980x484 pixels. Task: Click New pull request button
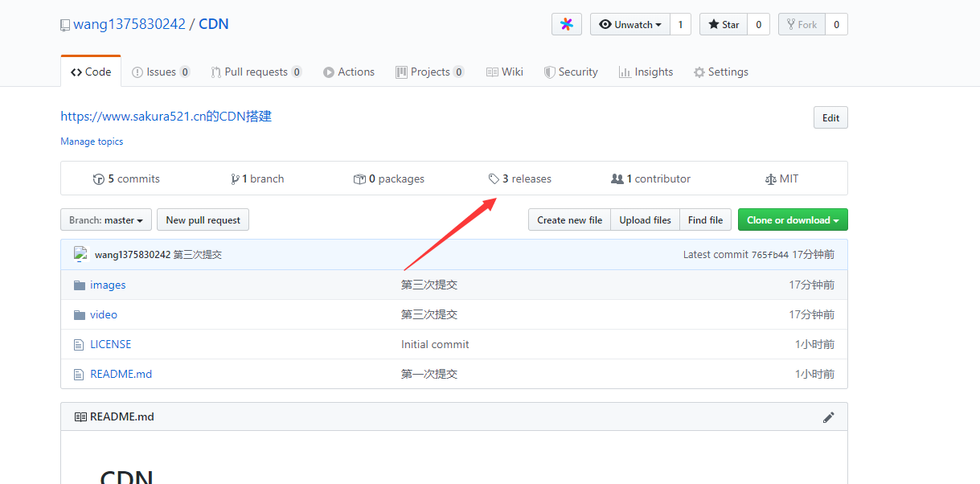coord(203,220)
